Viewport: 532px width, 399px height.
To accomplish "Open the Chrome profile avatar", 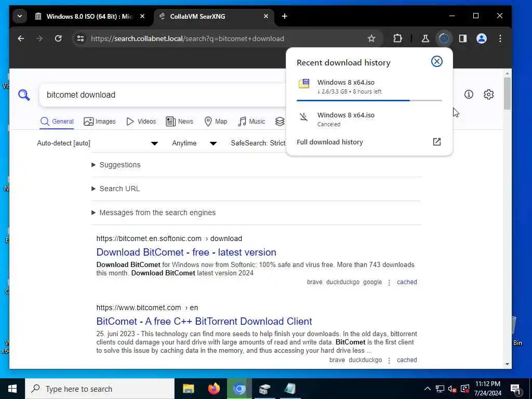I will 482,38.
